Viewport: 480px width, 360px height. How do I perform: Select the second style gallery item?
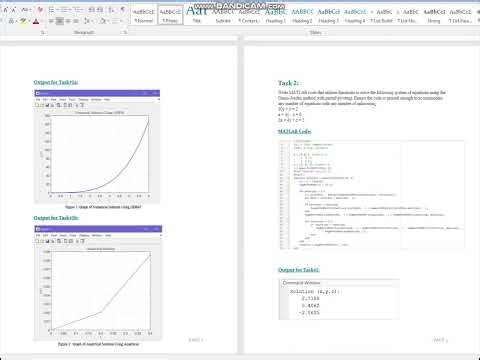pos(170,15)
